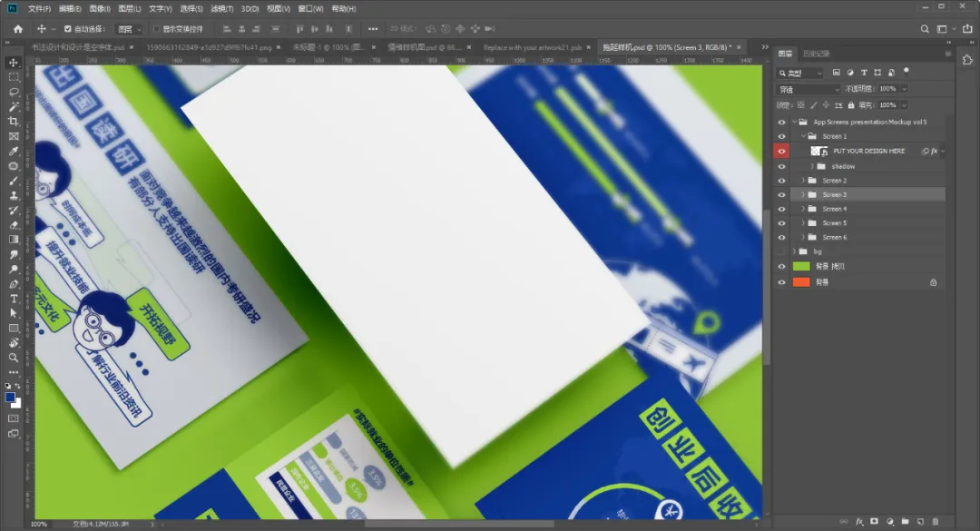
Task: Select the Magic Wand tool
Action: pyautogui.click(x=13, y=107)
